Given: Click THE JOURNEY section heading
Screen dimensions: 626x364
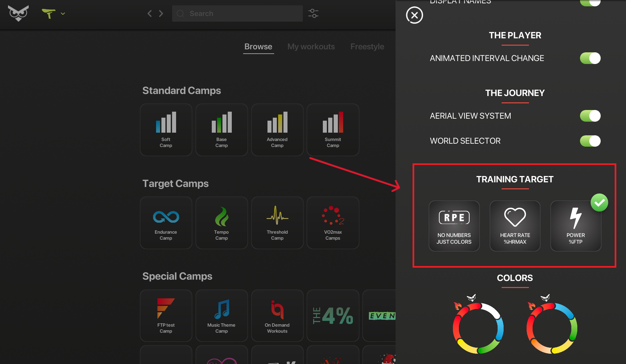Looking at the screenshot, I should coord(515,93).
